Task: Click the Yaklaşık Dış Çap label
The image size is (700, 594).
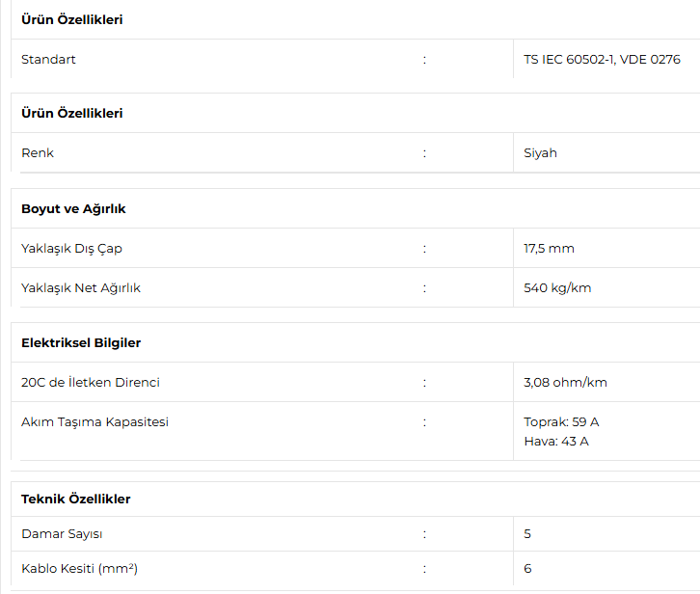Action: pos(71,249)
